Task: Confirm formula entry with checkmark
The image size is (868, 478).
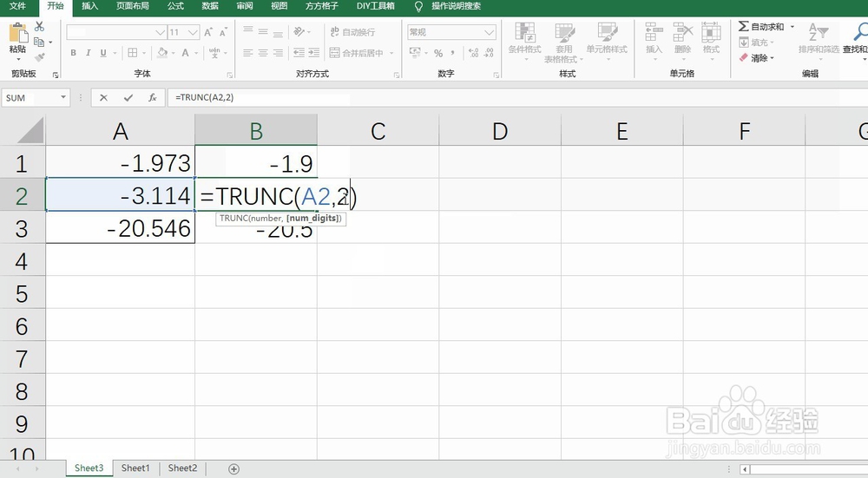Action: coord(128,97)
